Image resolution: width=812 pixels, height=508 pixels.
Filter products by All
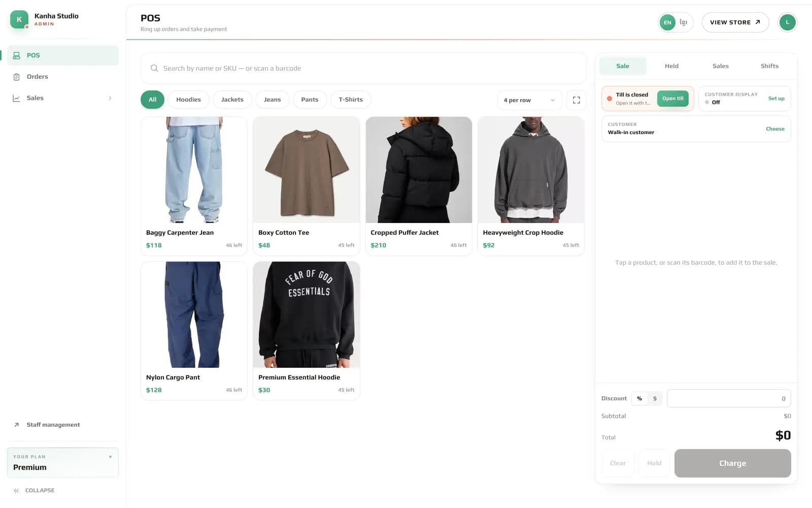coord(152,100)
